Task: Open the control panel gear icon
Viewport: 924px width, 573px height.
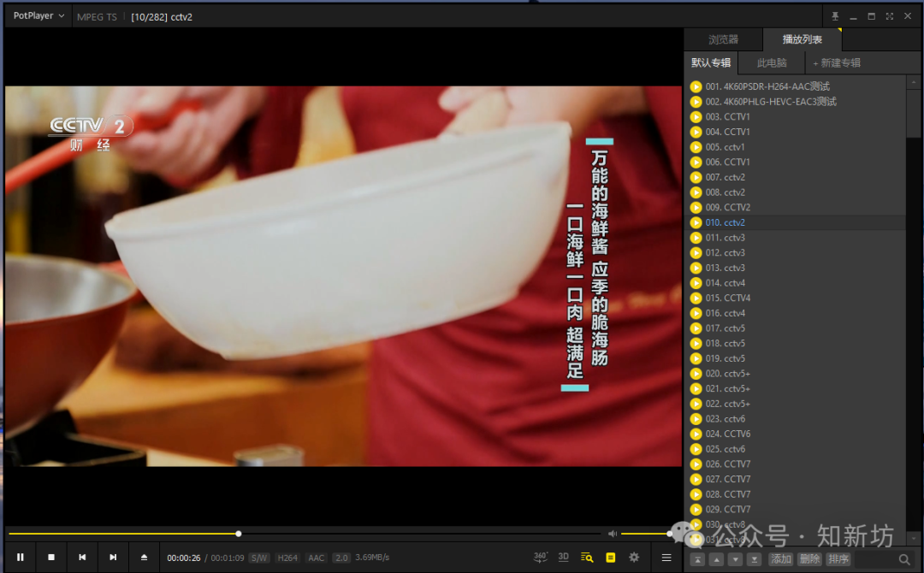Action: pos(634,557)
